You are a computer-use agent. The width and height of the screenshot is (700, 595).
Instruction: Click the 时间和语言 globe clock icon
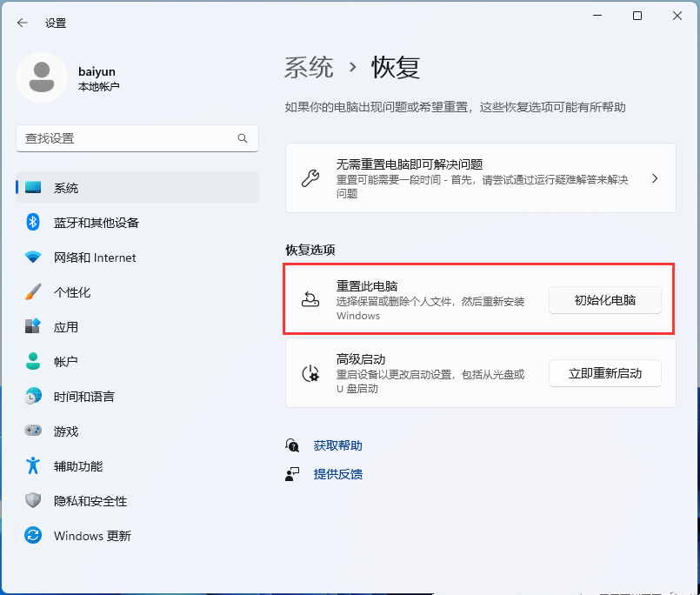(33, 396)
